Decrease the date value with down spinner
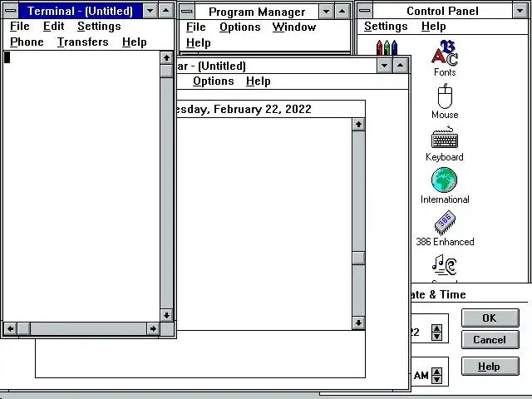Viewport: 532px width, 399px height. click(436, 337)
